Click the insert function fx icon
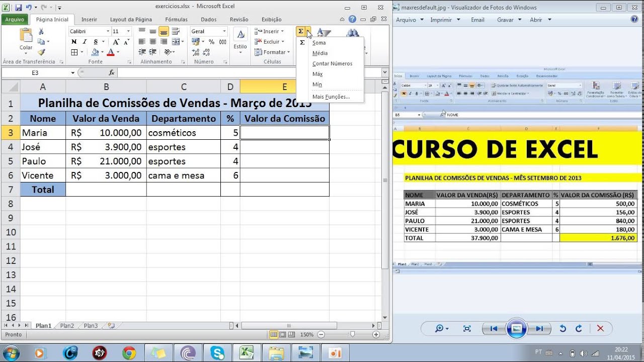 [112, 73]
